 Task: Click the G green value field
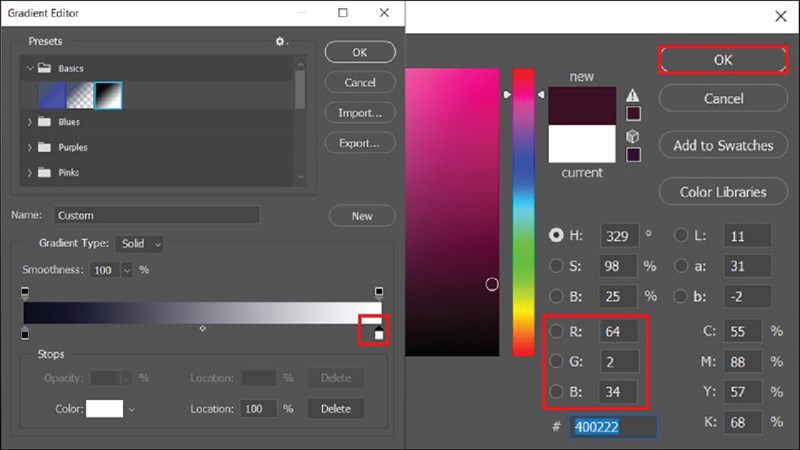click(618, 362)
